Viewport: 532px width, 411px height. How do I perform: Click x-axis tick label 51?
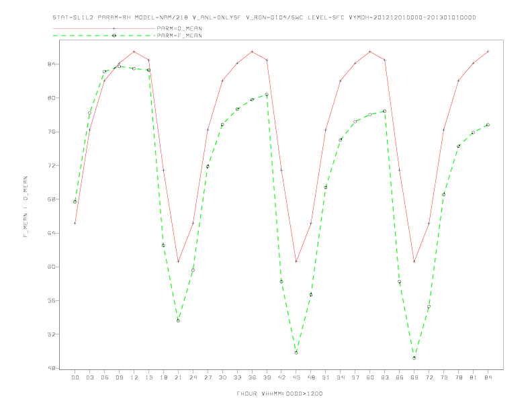(326, 377)
